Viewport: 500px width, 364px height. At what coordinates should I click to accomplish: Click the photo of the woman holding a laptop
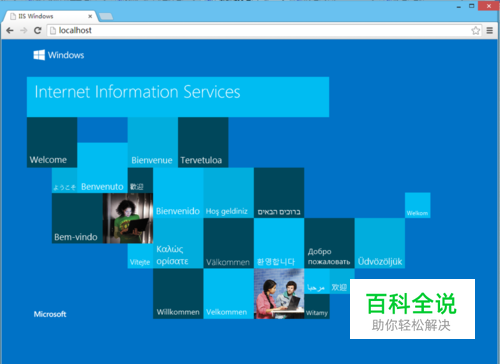point(128,218)
